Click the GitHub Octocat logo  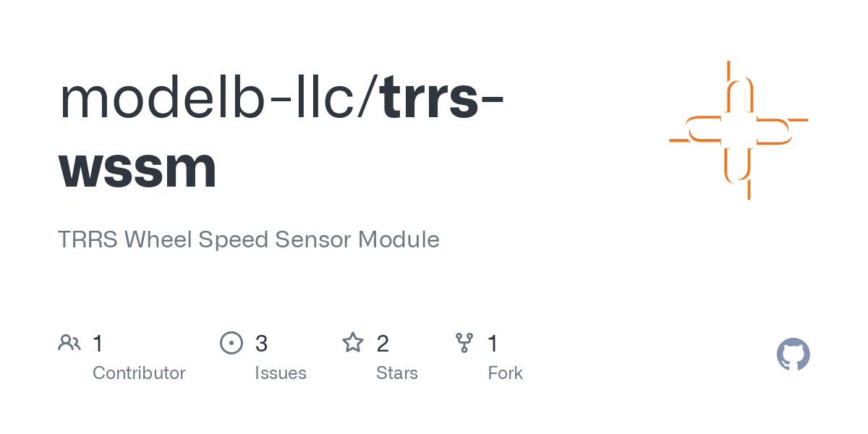(x=793, y=355)
